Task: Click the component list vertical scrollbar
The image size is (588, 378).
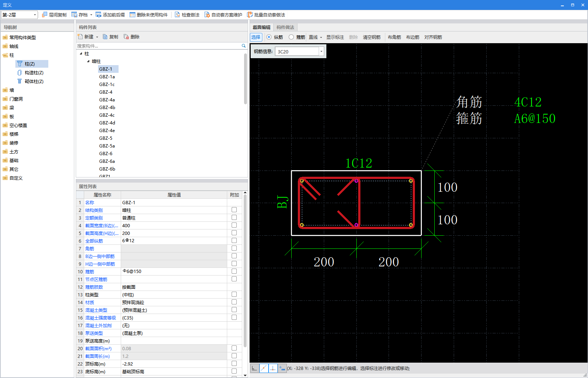Action: (x=245, y=79)
